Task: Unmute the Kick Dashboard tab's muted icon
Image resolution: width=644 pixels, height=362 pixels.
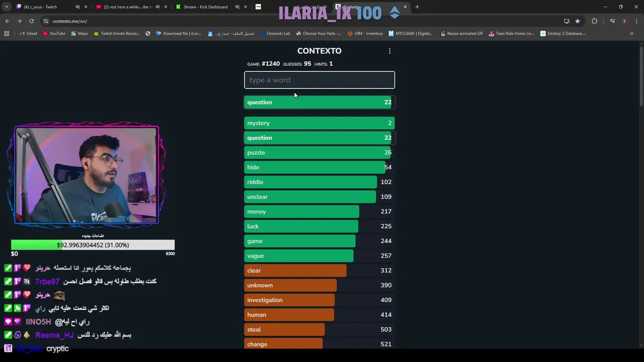Action: [237, 7]
